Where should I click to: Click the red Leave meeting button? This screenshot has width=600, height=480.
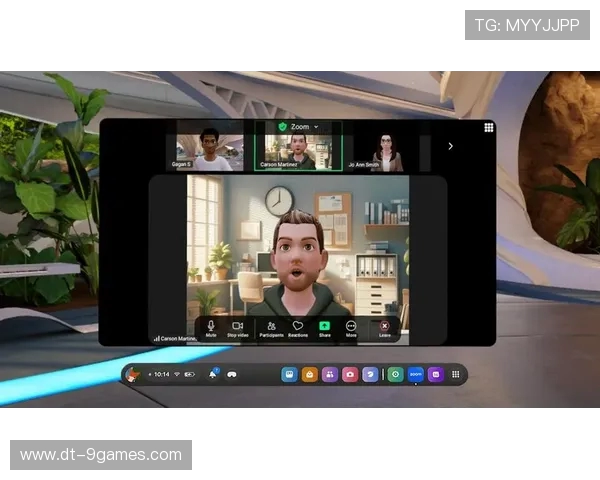pyautogui.click(x=384, y=328)
